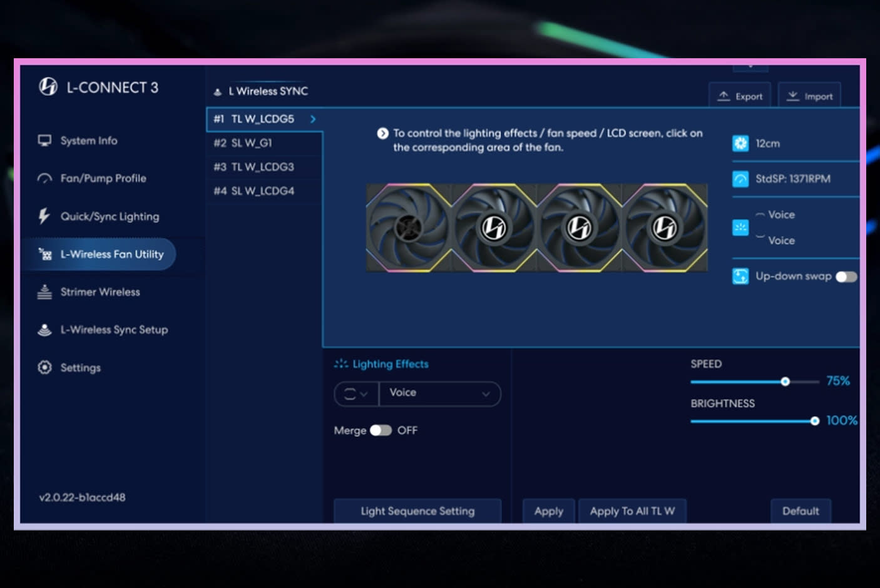Select device #1 TL W_LCDG5
Viewport: 880px width, 588px height.
coord(264,119)
